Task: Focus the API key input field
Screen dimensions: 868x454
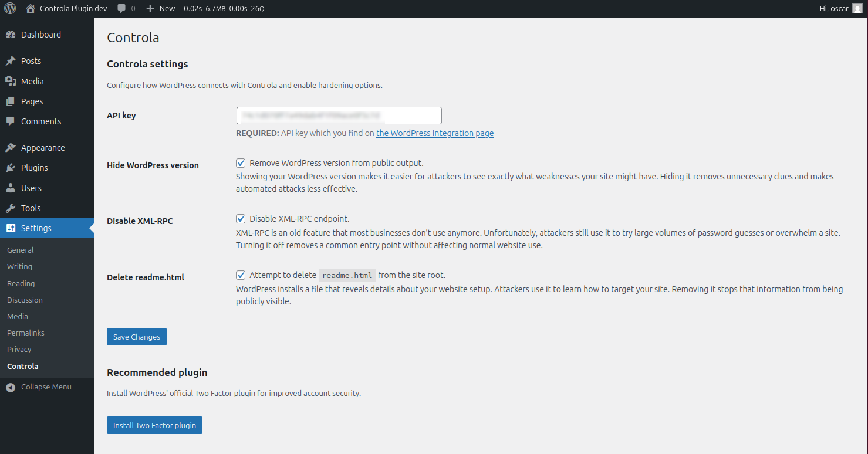Action: (x=339, y=116)
